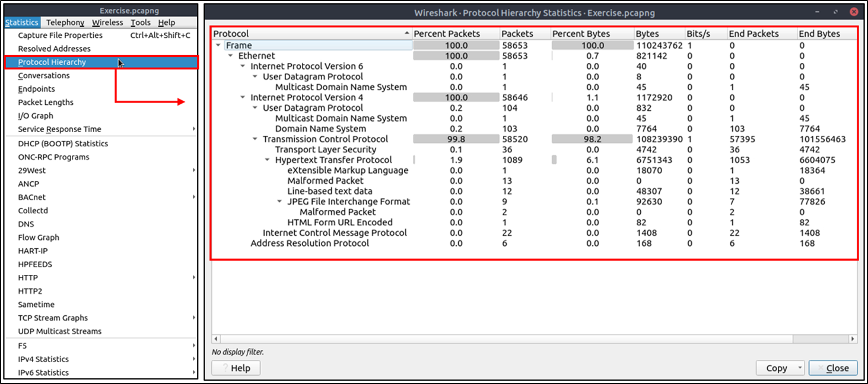Collapse the Internet Protocol Version 4 node
This screenshot has width=868, height=384.
pyautogui.click(x=243, y=98)
